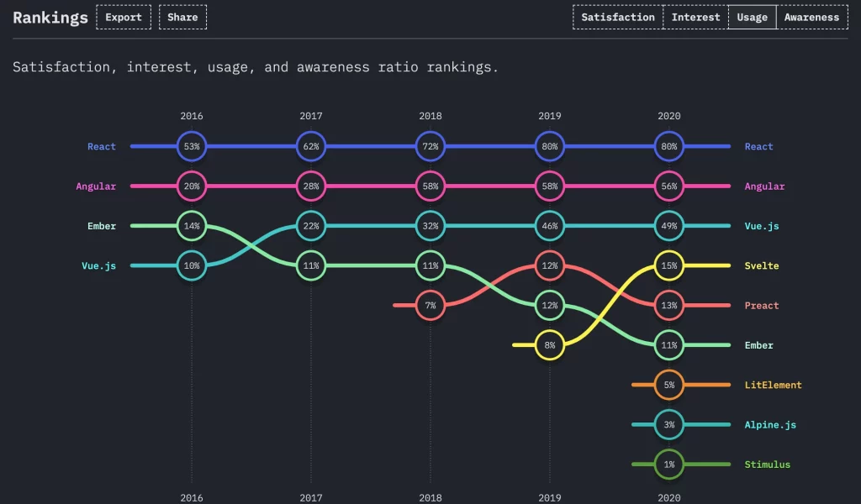Click Ember's 14% node in 2016
This screenshot has height=504, width=861.
click(x=192, y=226)
